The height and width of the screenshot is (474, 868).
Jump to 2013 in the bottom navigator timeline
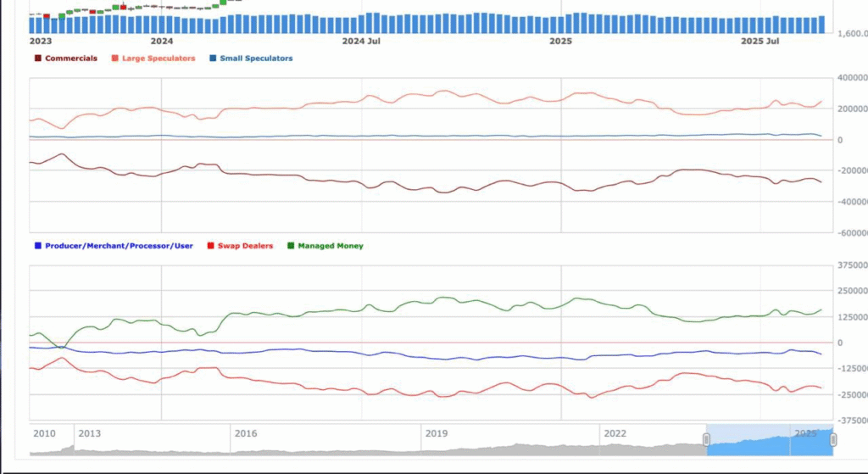click(90, 433)
